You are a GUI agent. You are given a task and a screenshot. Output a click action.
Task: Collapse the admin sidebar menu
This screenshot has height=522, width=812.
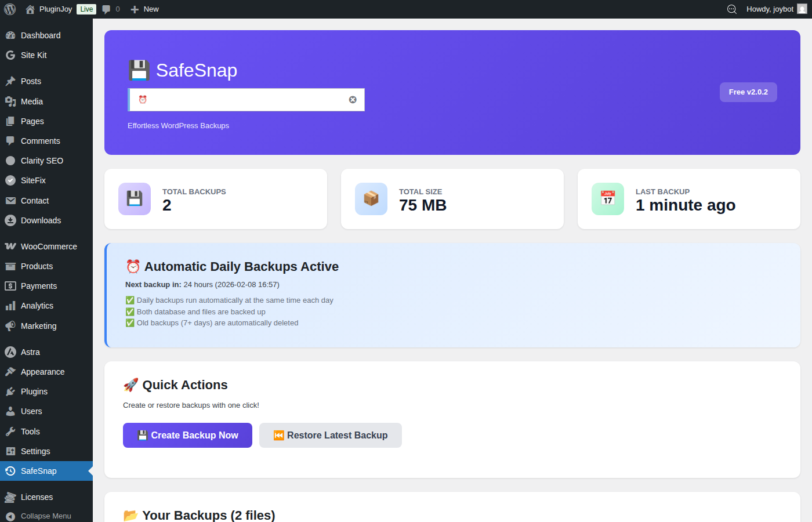pyautogui.click(x=46, y=516)
